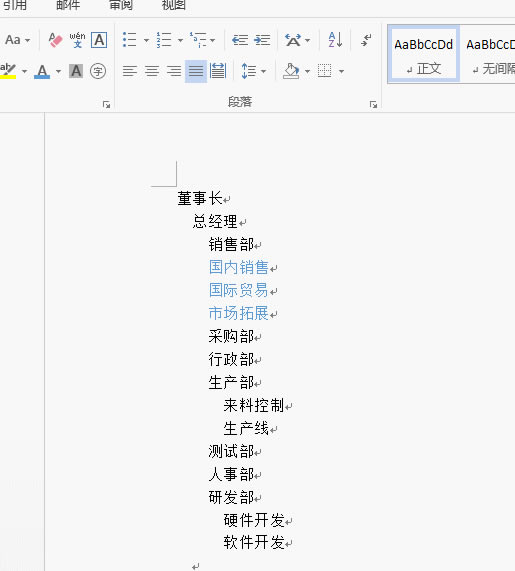Click the bullet list icon
This screenshot has width=515, height=571.
[130, 39]
